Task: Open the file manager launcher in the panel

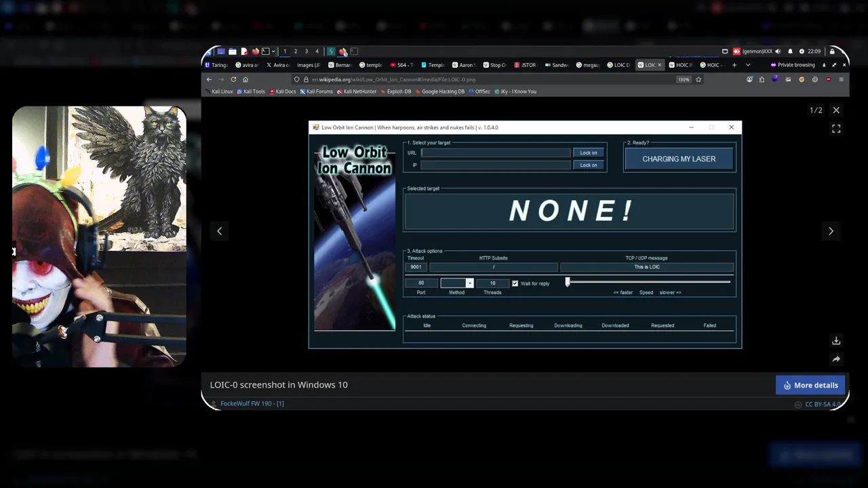Action: point(233,52)
